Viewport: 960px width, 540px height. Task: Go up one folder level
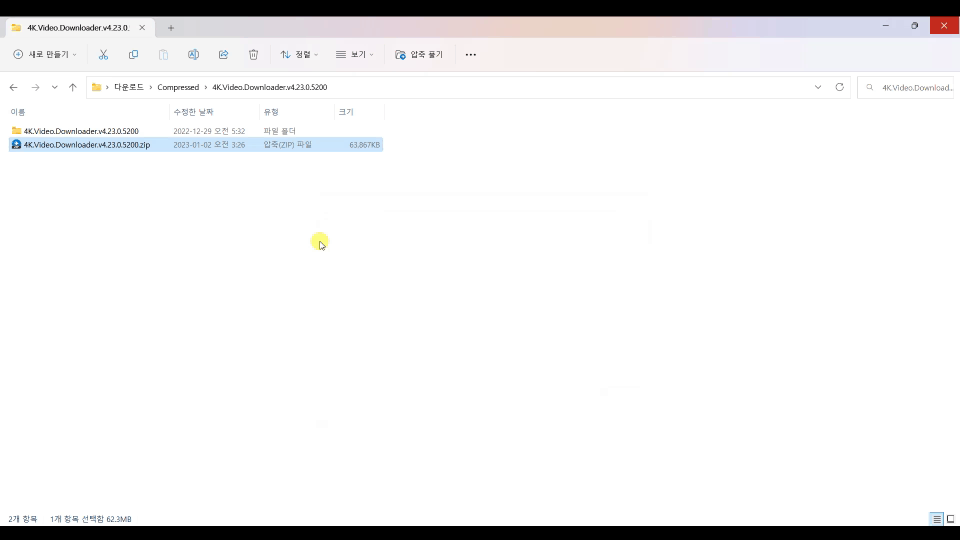(x=73, y=88)
